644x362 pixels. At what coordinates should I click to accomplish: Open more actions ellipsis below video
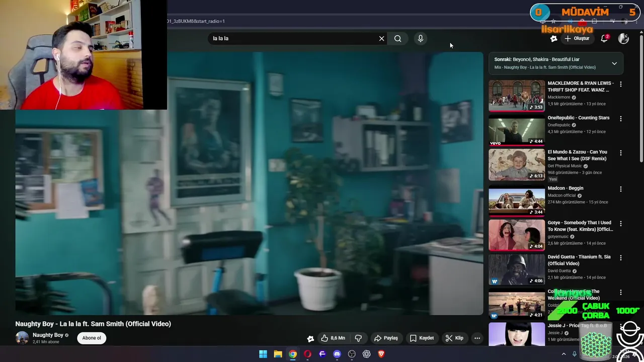(477, 338)
